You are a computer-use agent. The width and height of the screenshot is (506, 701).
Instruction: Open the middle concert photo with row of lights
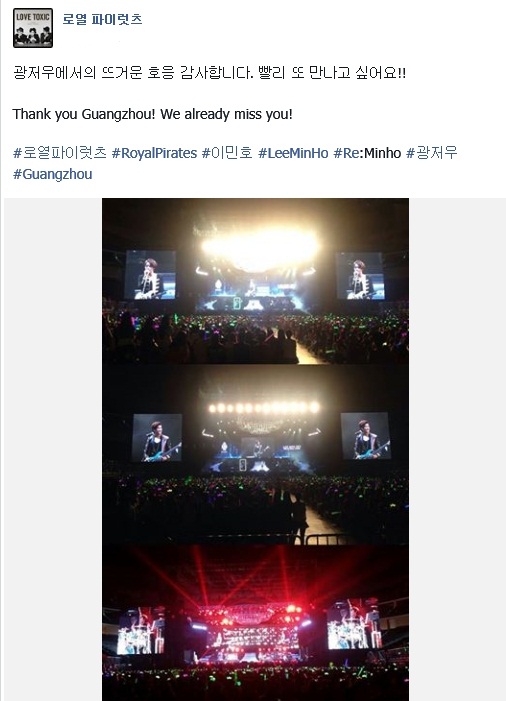255,454
